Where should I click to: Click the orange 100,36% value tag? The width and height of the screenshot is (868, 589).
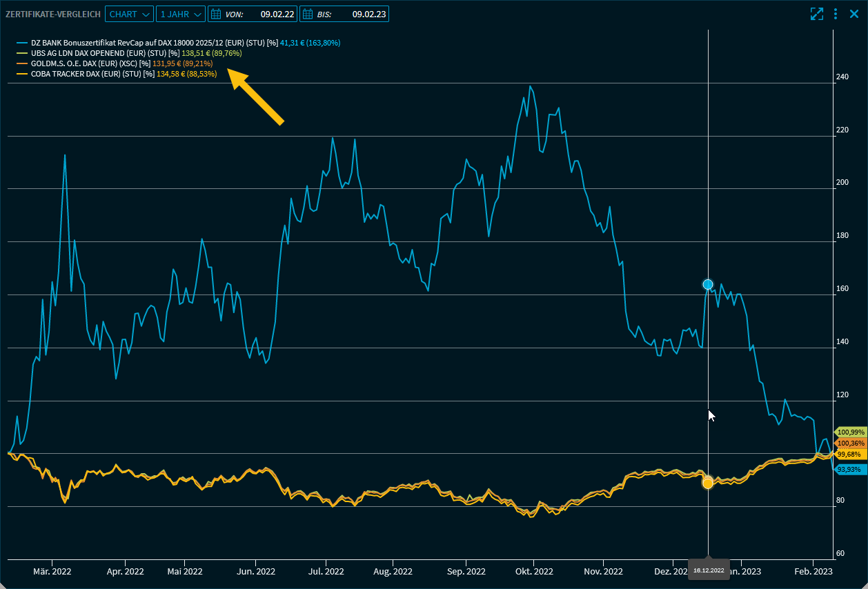pyautogui.click(x=849, y=443)
